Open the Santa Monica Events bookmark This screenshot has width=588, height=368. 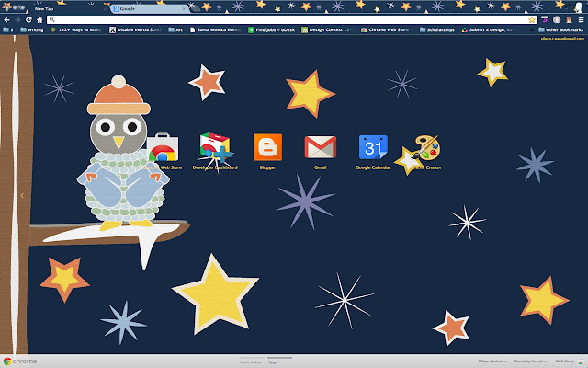(x=215, y=29)
